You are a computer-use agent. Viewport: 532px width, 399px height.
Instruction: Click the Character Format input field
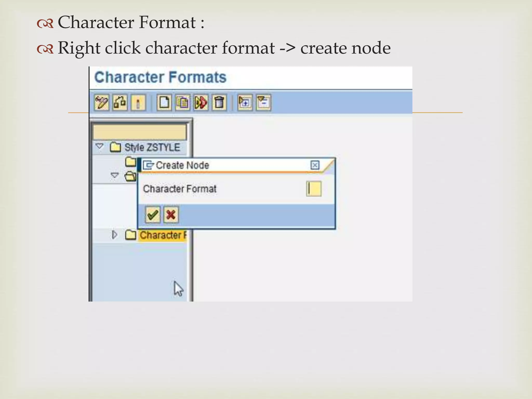[x=314, y=189]
